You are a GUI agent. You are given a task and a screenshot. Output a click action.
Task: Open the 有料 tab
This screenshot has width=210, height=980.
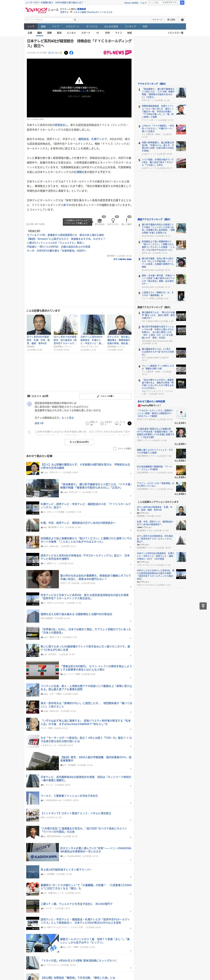(x=145, y=27)
